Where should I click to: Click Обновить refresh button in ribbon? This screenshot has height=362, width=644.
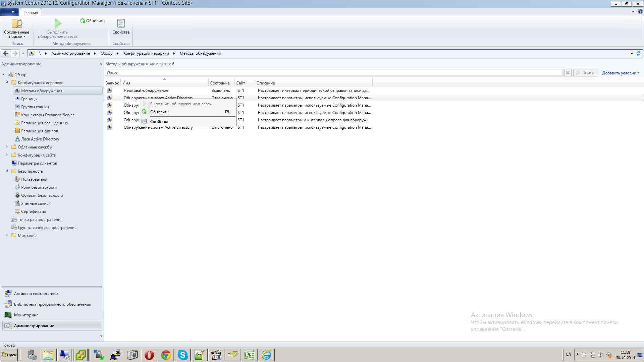coord(92,21)
